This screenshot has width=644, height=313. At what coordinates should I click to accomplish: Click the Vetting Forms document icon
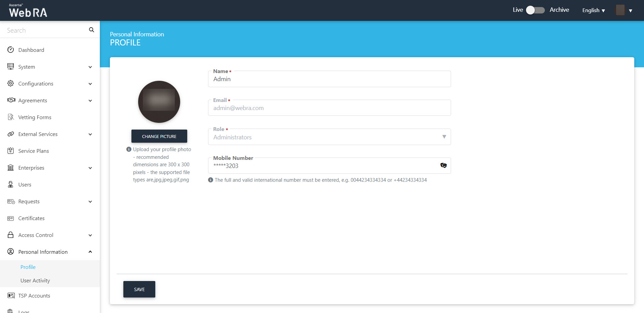(x=11, y=117)
